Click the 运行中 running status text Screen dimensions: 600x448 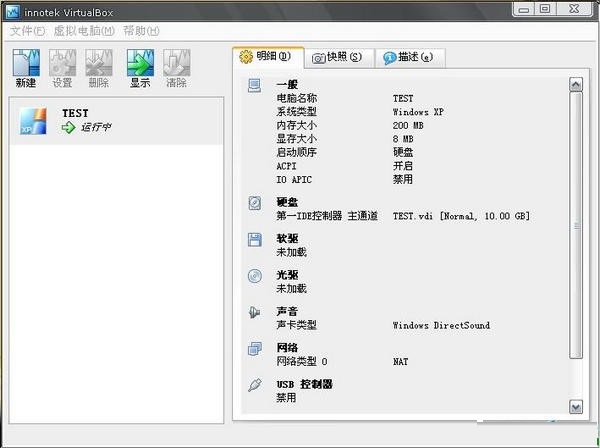pyautogui.click(x=96, y=127)
